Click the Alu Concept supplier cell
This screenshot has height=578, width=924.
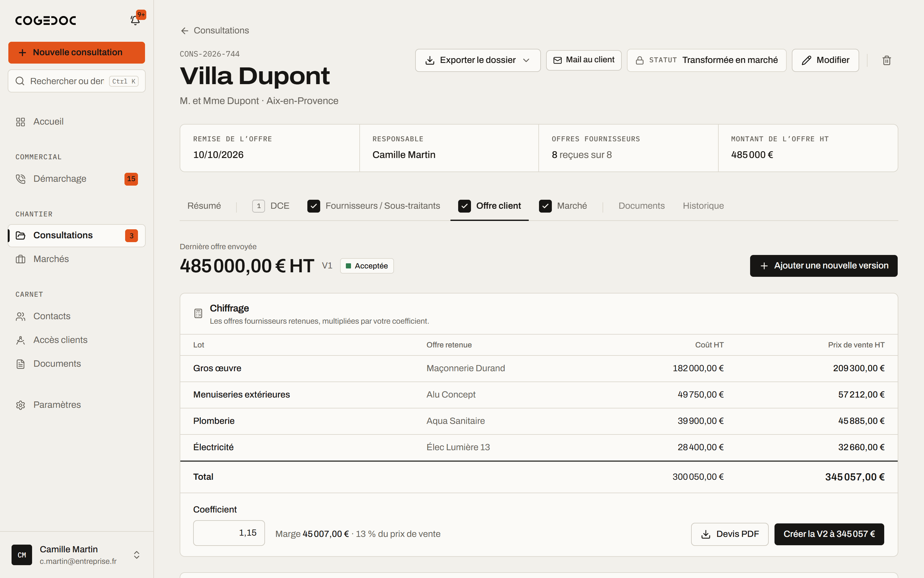(x=450, y=395)
